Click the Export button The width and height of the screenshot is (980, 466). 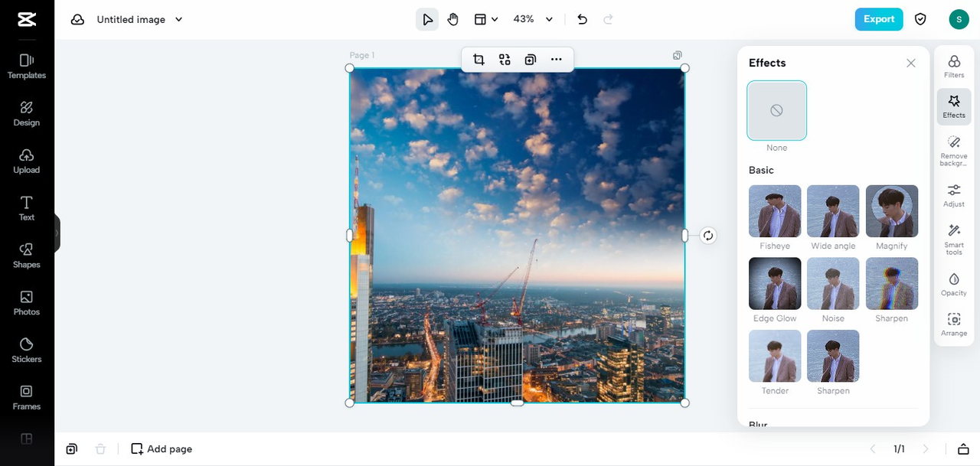(878, 19)
